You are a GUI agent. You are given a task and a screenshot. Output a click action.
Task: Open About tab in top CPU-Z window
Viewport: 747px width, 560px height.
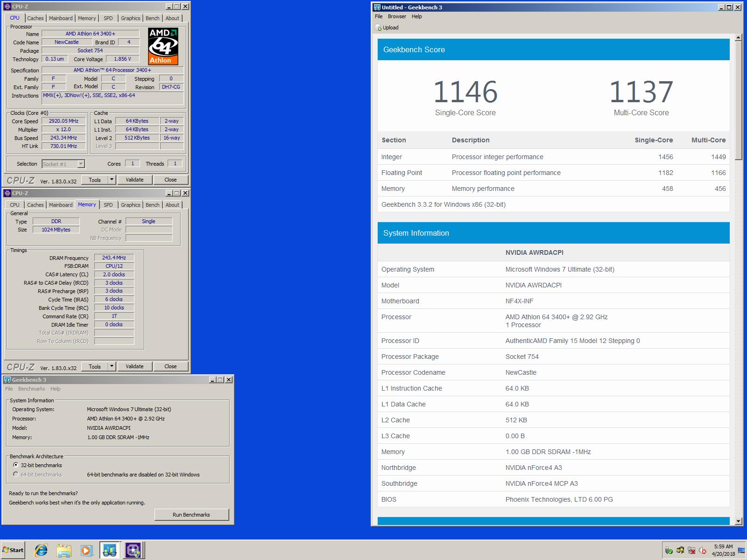[x=172, y=18]
